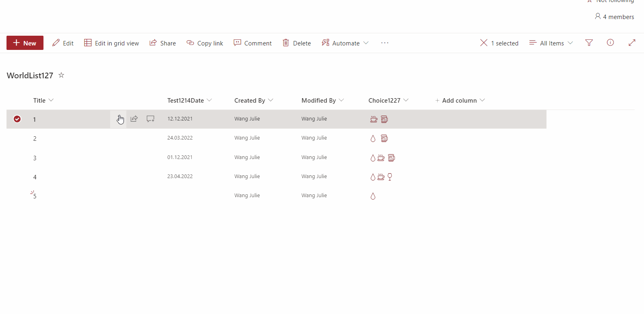The width and height of the screenshot is (644, 314).
Task: Enter full-screen expand content mode
Action: pyautogui.click(x=632, y=43)
